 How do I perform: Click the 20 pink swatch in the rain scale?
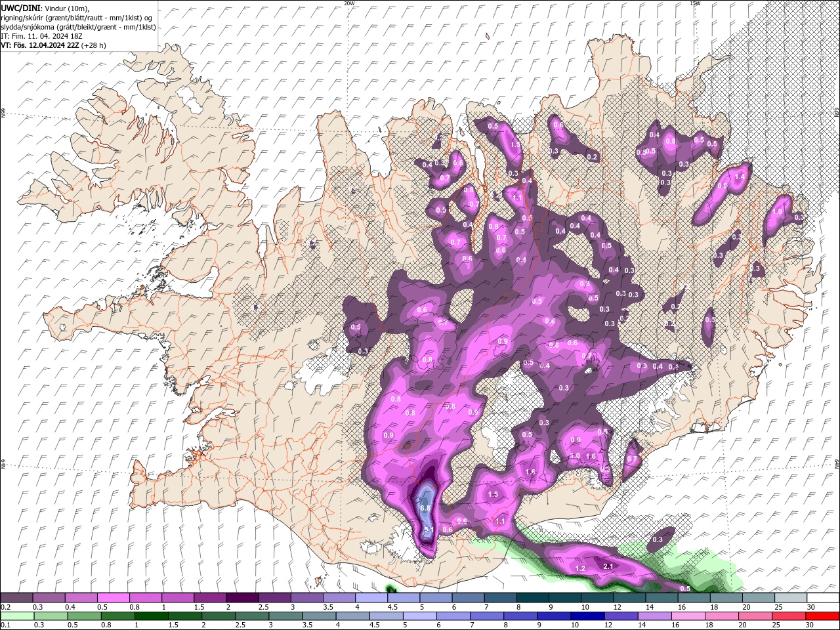755,616
